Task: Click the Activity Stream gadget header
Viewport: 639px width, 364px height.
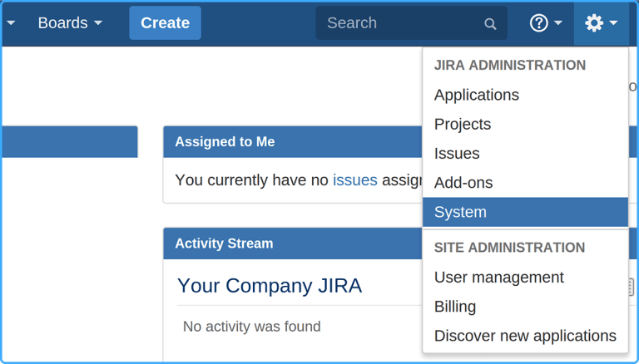Action: pos(224,243)
